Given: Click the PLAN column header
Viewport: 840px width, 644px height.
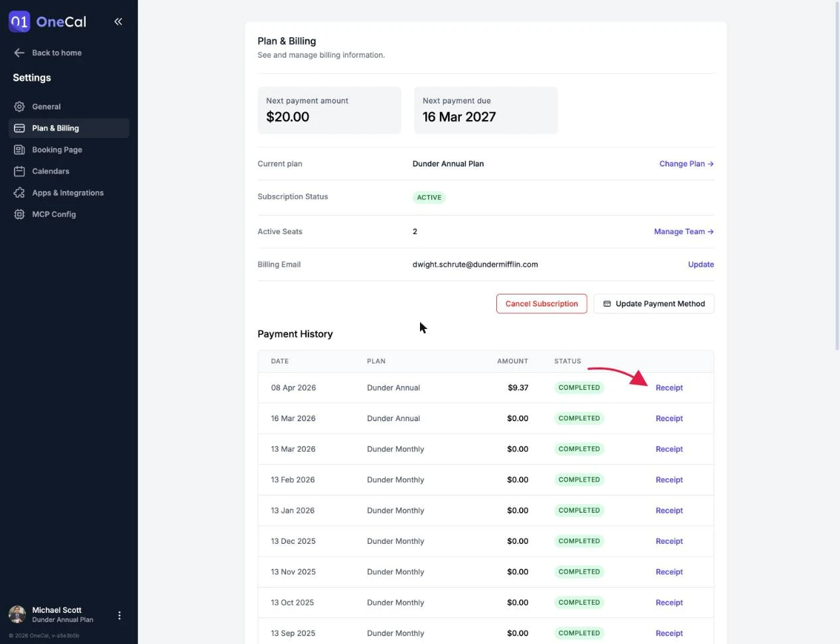Looking at the screenshot, I should coord(376,361).
